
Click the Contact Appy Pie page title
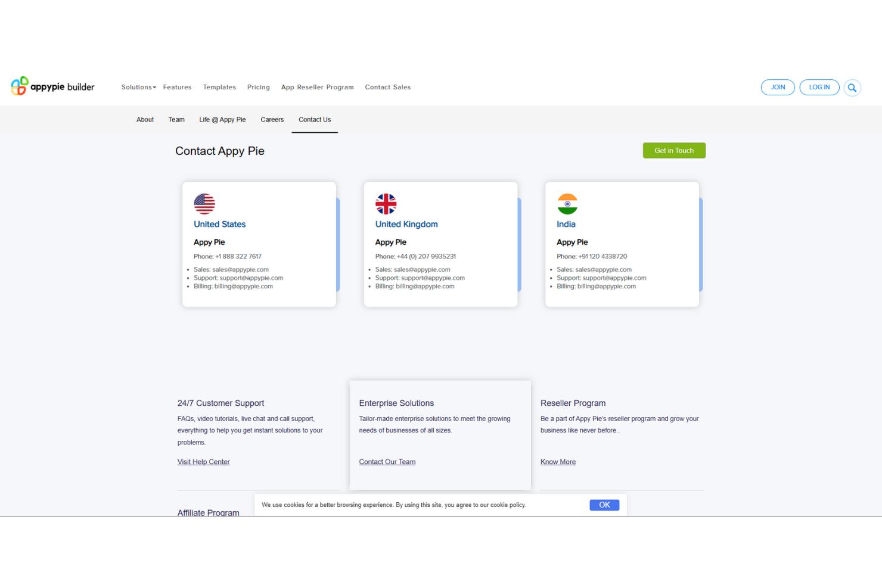click(x=220, y=151)
